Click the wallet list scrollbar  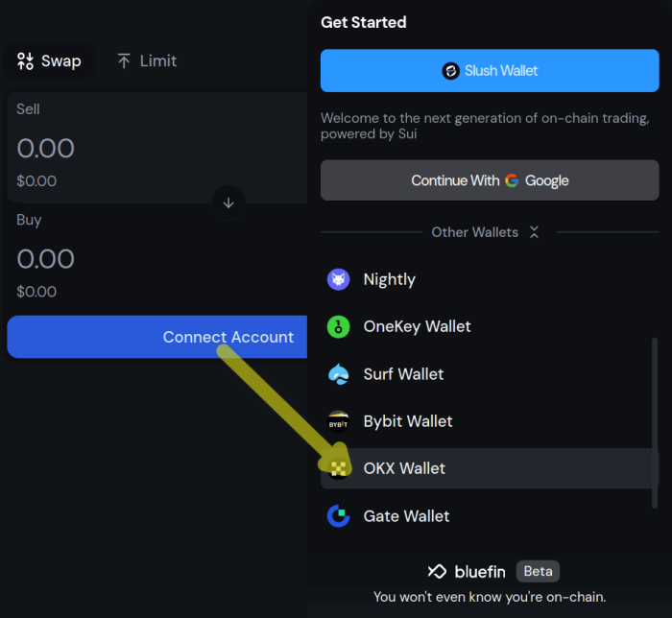655,422
